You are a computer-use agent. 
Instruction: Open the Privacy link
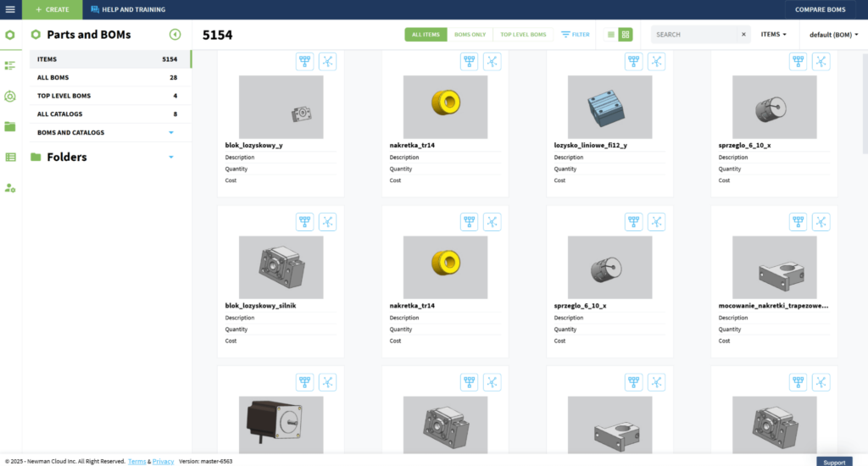[163, 462]
